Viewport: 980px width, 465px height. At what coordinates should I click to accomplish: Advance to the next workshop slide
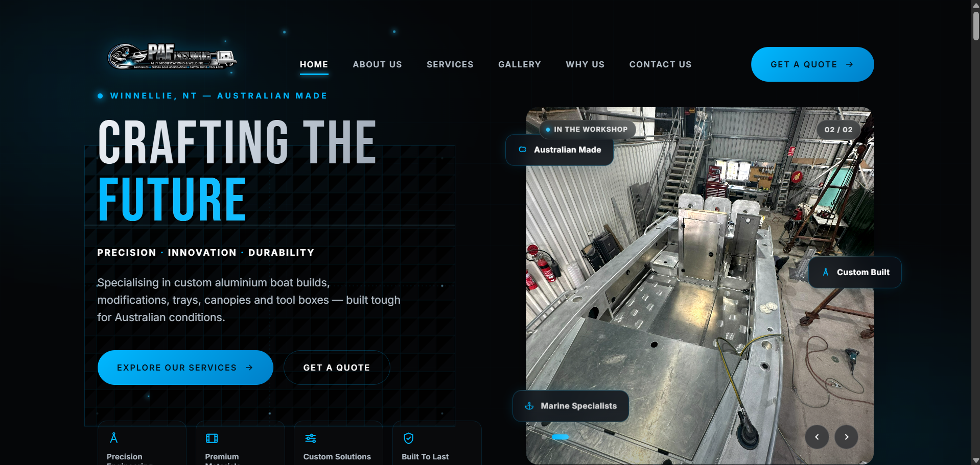[846, 437]
